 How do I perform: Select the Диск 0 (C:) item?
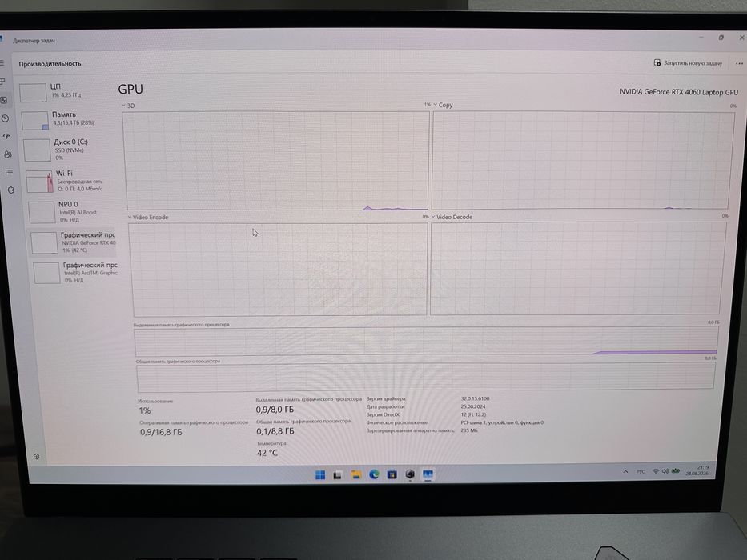[x=68, y=150]
